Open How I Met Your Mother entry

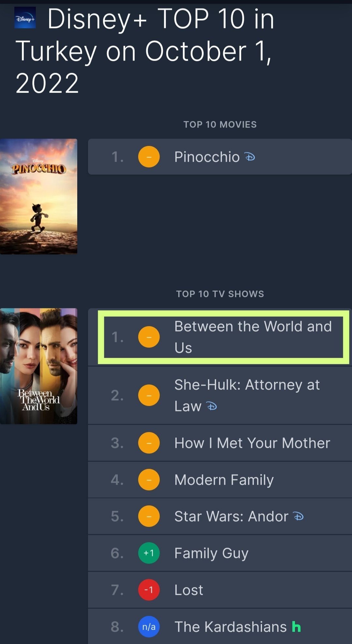(252, 443)
